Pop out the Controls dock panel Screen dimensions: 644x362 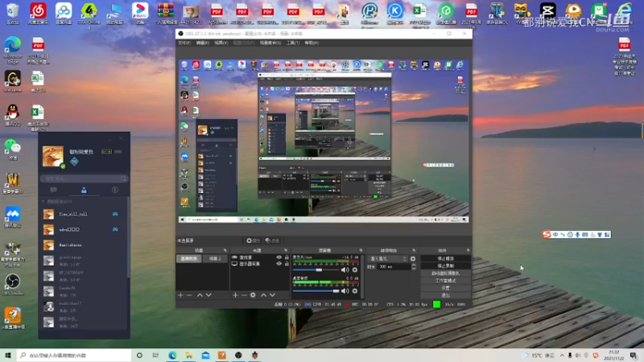click(468, 250)
